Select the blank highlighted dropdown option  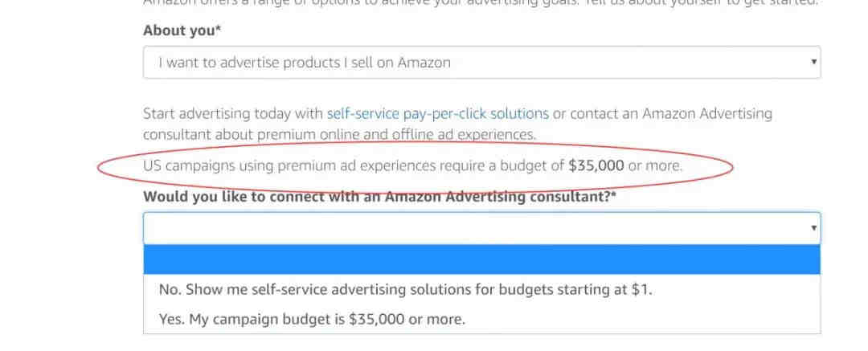coord(481,259)
